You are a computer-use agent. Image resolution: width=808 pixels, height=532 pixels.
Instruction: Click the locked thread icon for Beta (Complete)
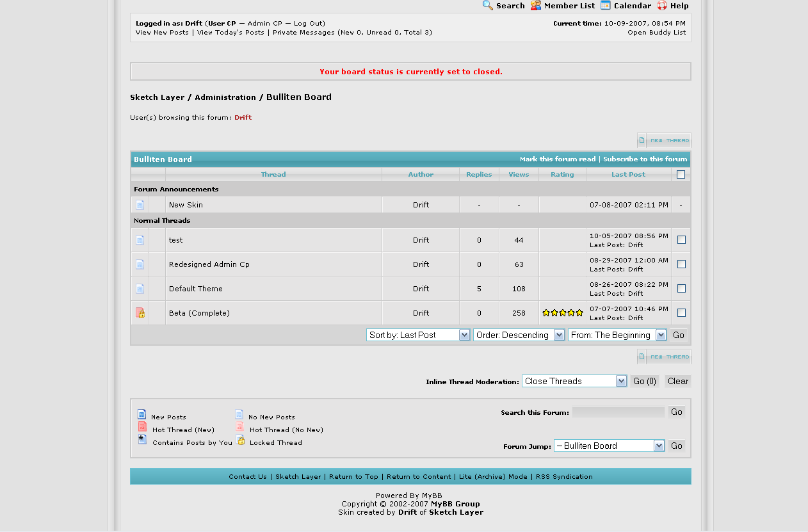[140, 313]
